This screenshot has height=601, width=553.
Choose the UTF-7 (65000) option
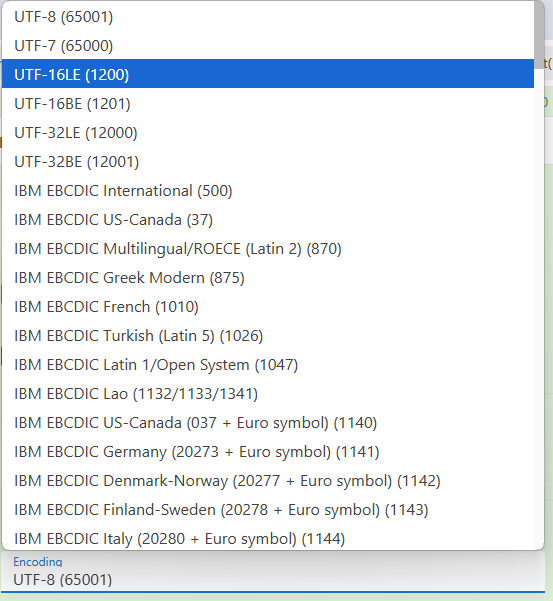tap(268, 46)
